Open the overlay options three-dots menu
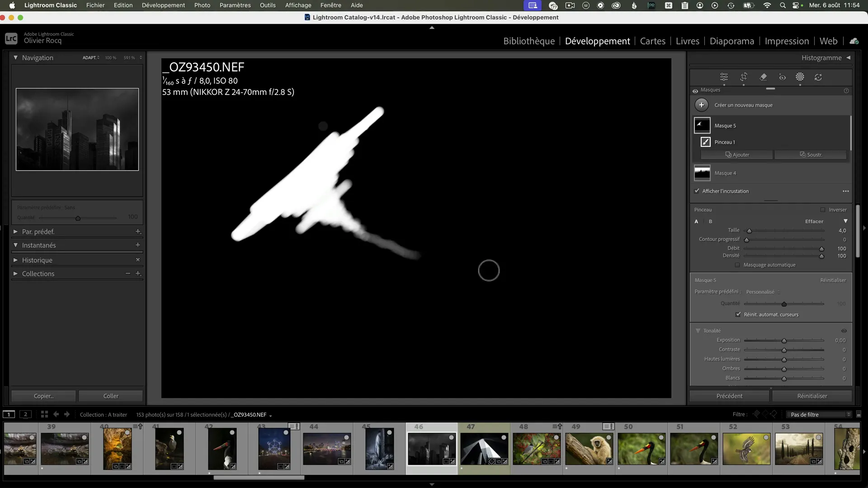Screen dimensions: 868x488 click(845, 191)
